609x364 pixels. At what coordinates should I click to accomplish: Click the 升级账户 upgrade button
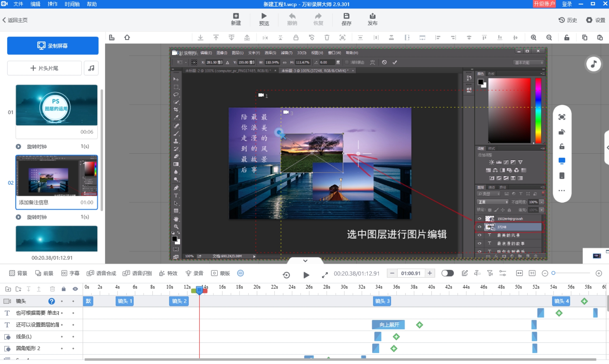[544, 4]
